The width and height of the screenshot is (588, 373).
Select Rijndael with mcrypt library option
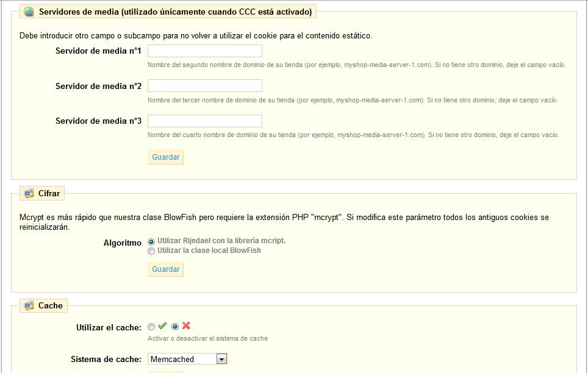[x=151, y=242]
